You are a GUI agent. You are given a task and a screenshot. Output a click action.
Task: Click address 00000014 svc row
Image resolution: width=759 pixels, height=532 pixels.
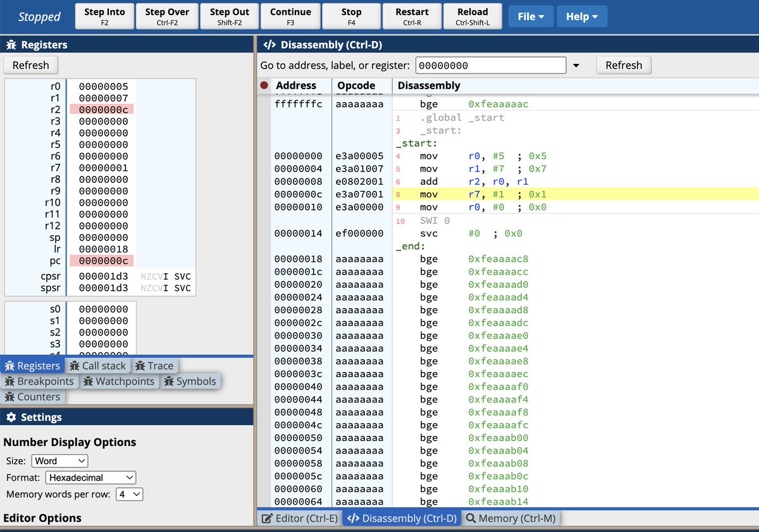[298, 233]
